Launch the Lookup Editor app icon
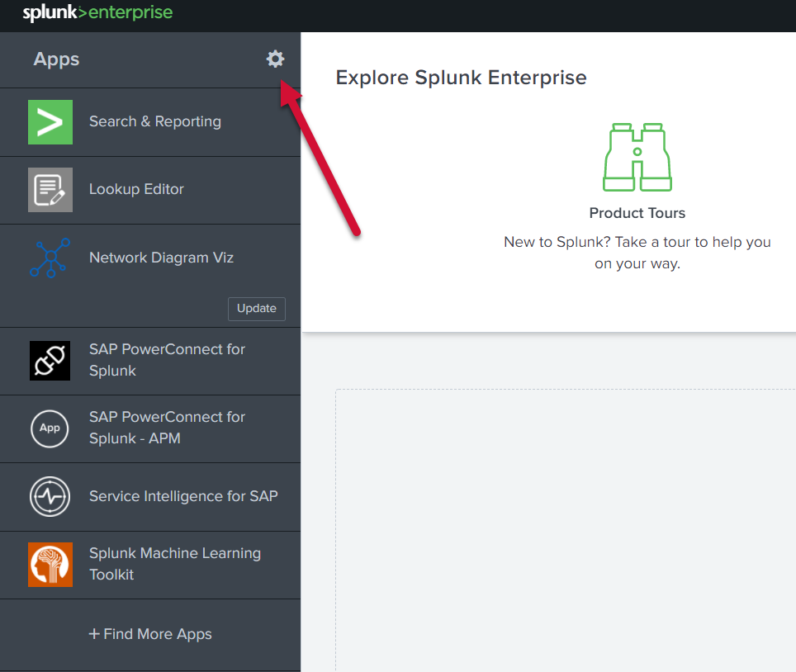The height and width of the screenshot is (672, 796). (x=50, y=189)
